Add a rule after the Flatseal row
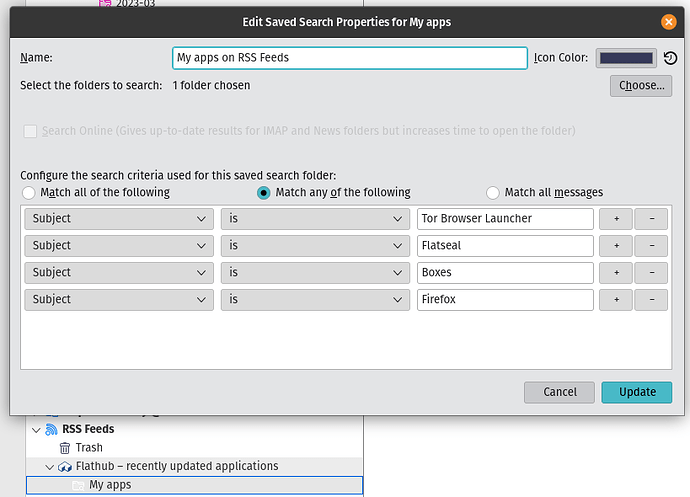The image size is (690, 497). tap(616, 246)
